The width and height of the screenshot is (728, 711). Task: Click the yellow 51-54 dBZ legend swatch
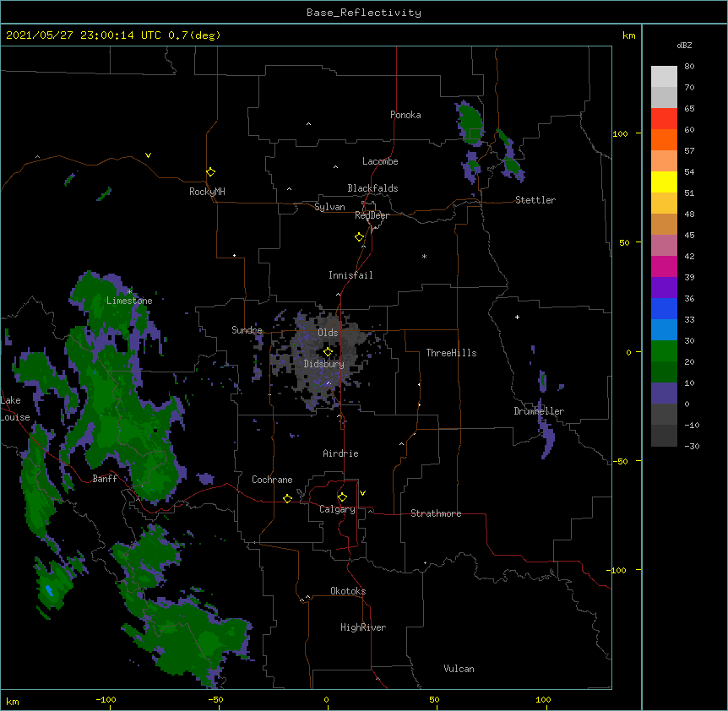point(664,182)
